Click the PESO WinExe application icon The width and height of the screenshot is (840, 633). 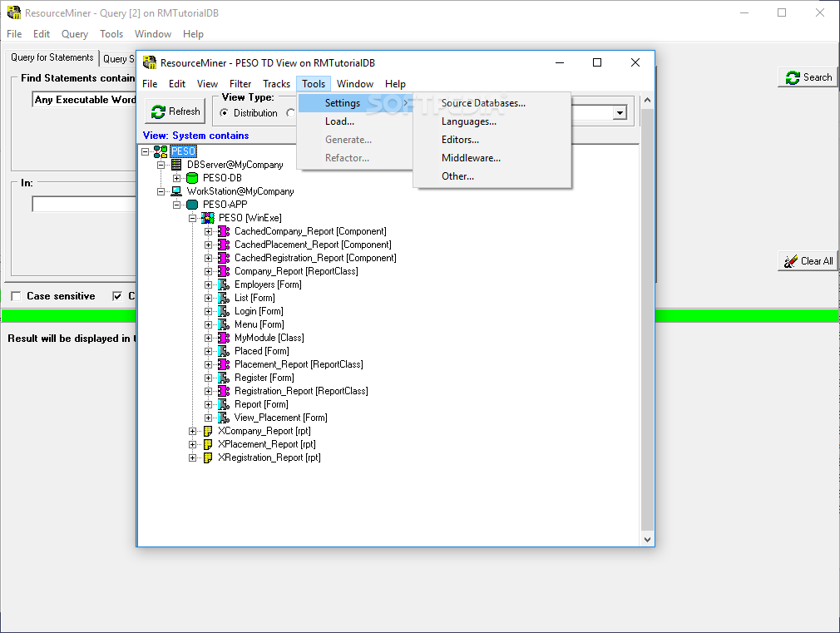tap(208, 218)
